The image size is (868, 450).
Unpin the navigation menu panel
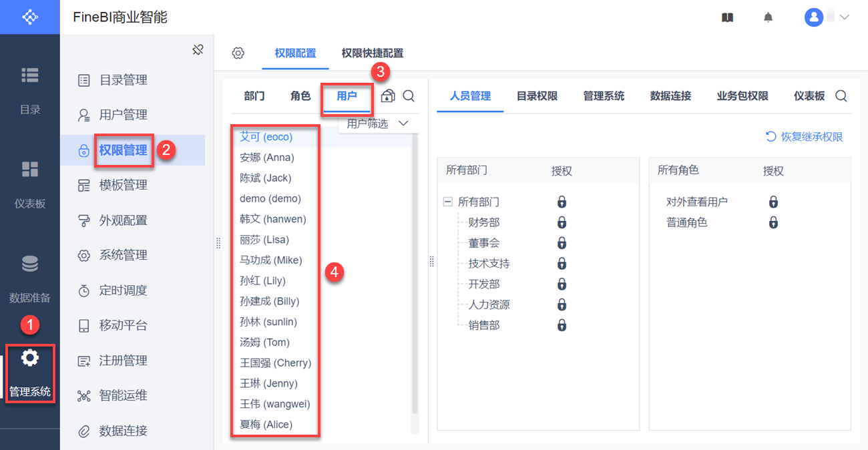tap(198, 49)
